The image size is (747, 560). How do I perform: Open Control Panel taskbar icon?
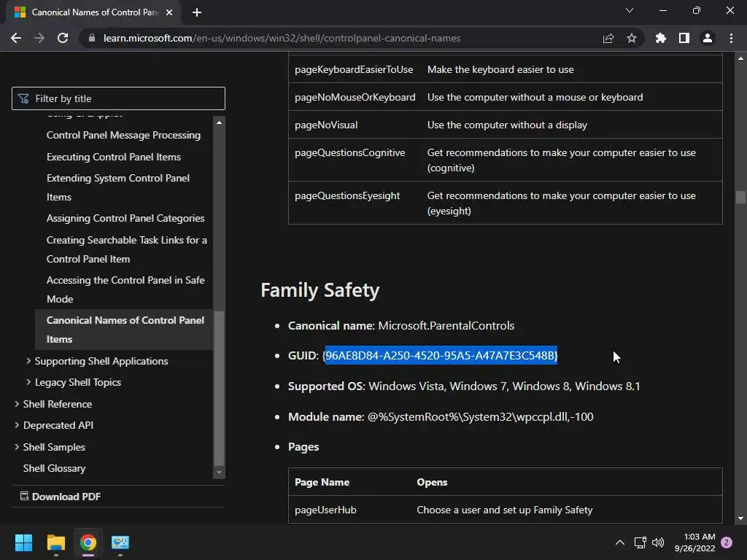[x=120, y=542]
